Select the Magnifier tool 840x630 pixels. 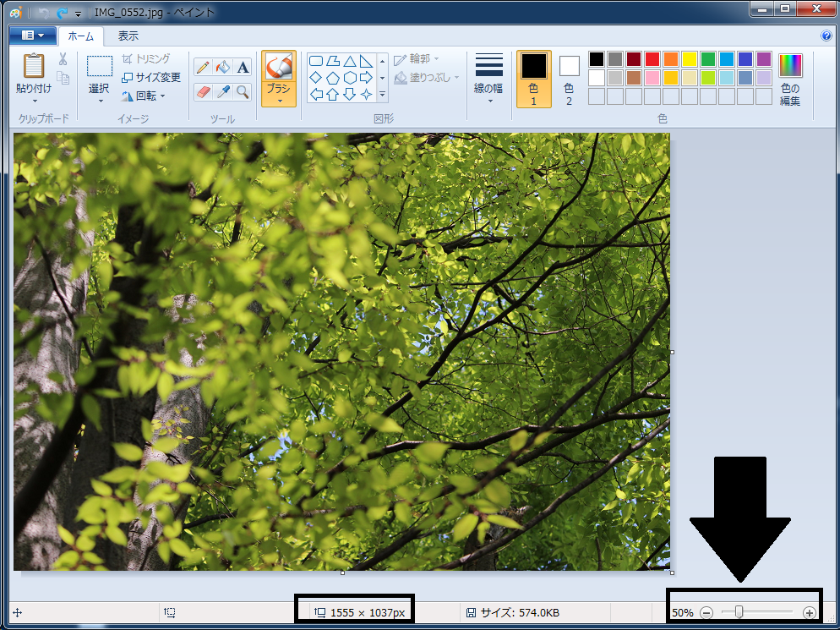(x=243, y=91)
